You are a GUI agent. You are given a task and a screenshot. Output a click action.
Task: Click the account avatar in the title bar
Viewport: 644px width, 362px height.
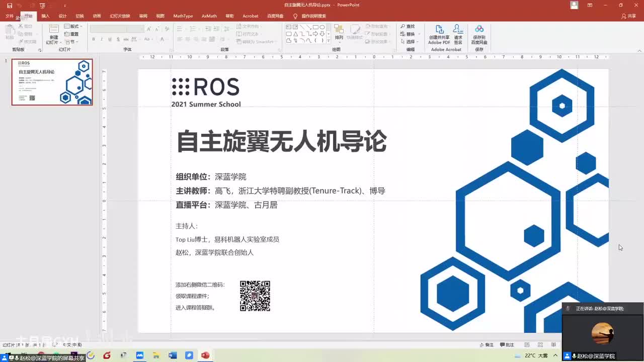(574, 5)
